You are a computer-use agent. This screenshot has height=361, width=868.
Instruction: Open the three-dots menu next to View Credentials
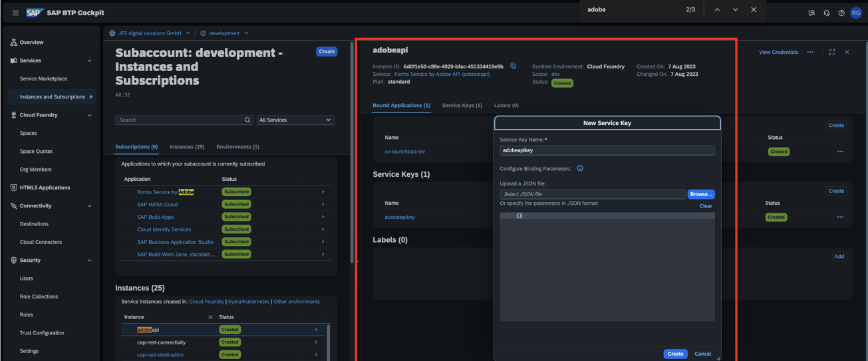pyautogui.click(x=810, y=52)
